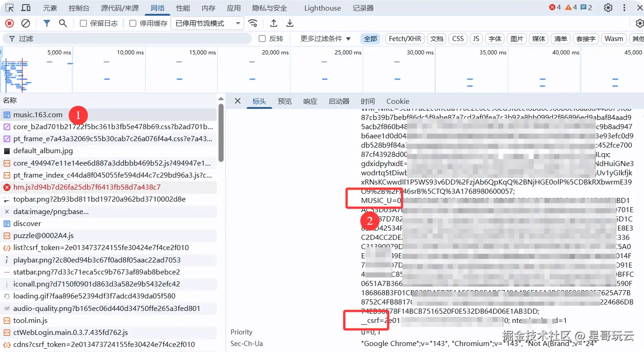
Task: Show the 4 errors indicator
Action: pyautogui.click(x=555, y=8)
